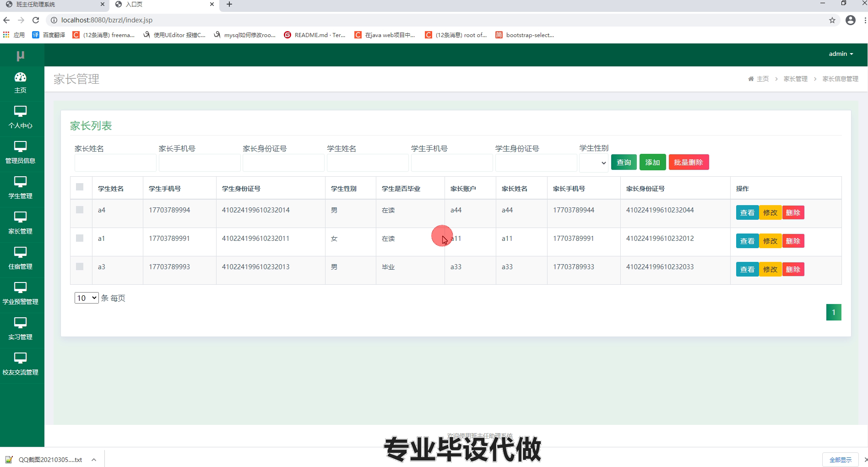
Task: Focus the 家长手机号 filter input
Action: click(x=200, y=163)
